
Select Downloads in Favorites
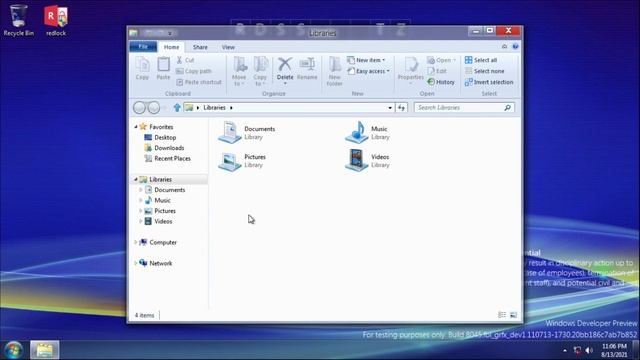(169, 148)
